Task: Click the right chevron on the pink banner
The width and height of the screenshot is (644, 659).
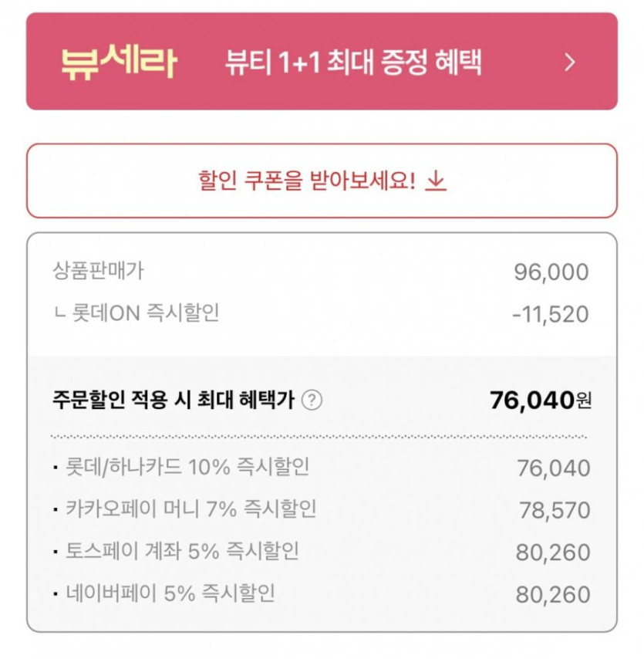Action: point(570,63)
